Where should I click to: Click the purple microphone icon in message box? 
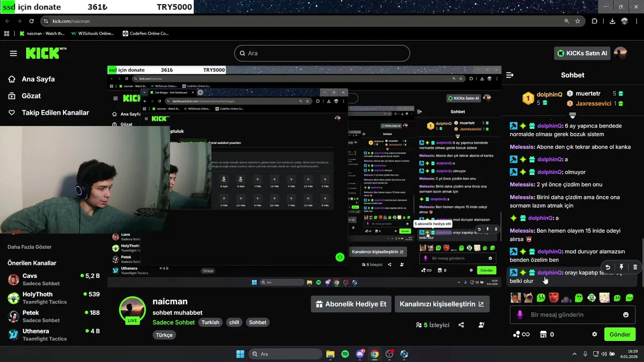(x=520, y=315)
